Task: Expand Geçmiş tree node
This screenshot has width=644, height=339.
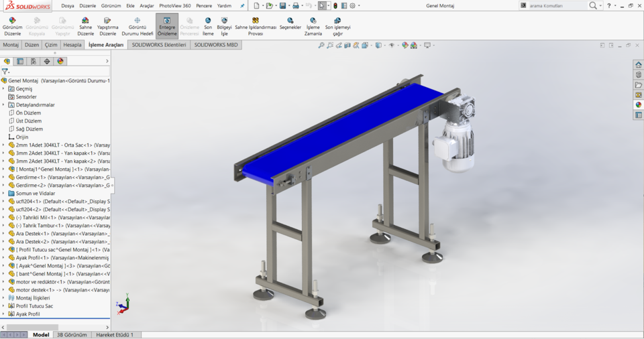Action: [x=3, y=88]
